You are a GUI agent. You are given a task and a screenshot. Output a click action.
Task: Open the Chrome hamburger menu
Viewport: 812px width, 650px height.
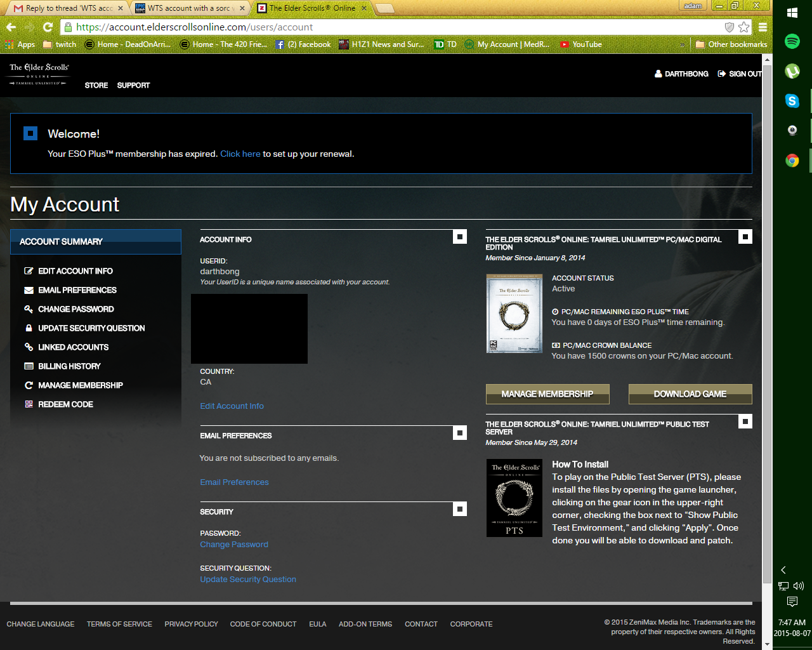[763, 27]
